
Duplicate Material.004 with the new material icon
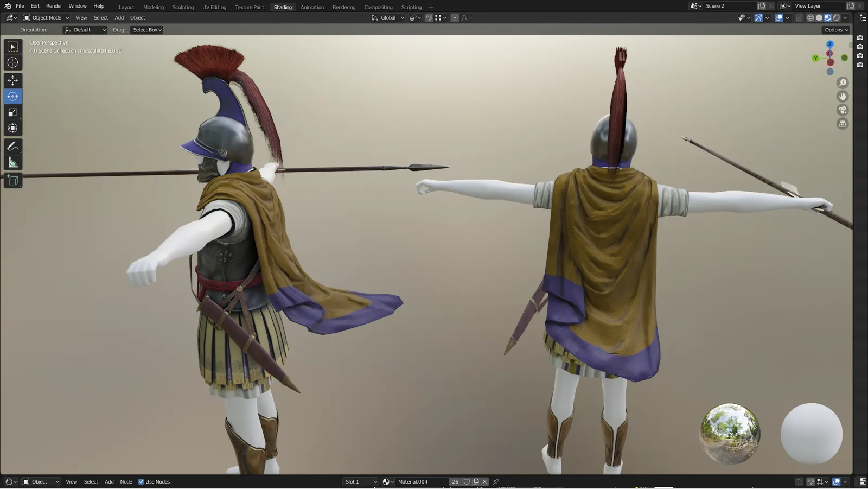click(476, 482)
